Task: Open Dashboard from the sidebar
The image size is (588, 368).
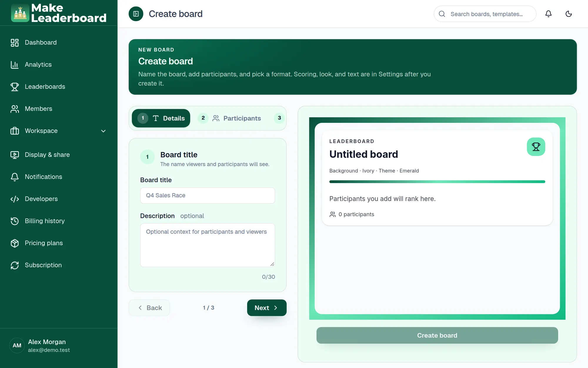Action: 59,42
